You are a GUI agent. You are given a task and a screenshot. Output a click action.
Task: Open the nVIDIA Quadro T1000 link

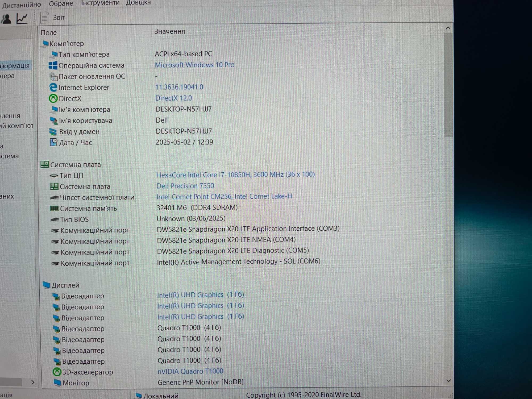coord(190,371)
